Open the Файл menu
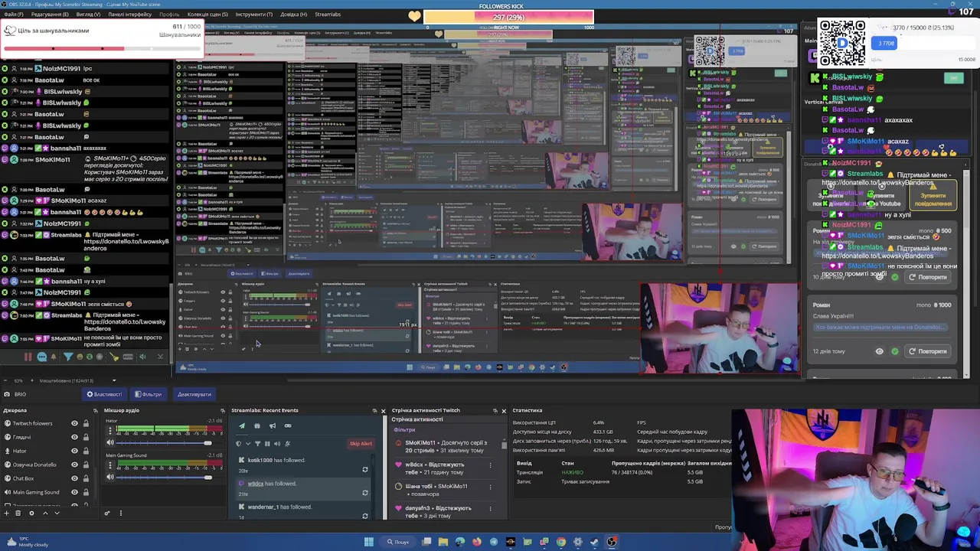Viewport: 980px width, 551px height. (x=12, y=15)
